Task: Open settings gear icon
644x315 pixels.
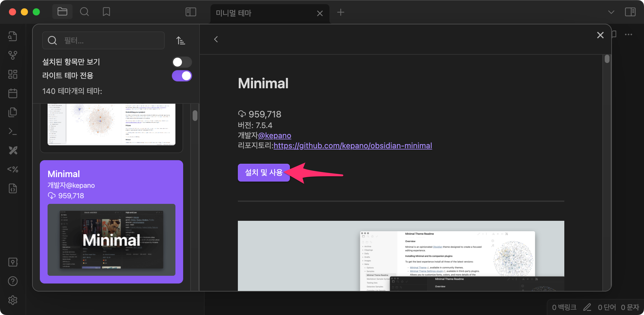Action: coord(13,300)
